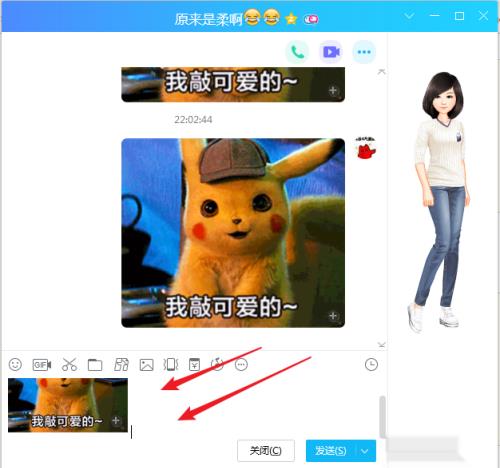Send a window shake with phone icon

[x=171, y=365]
